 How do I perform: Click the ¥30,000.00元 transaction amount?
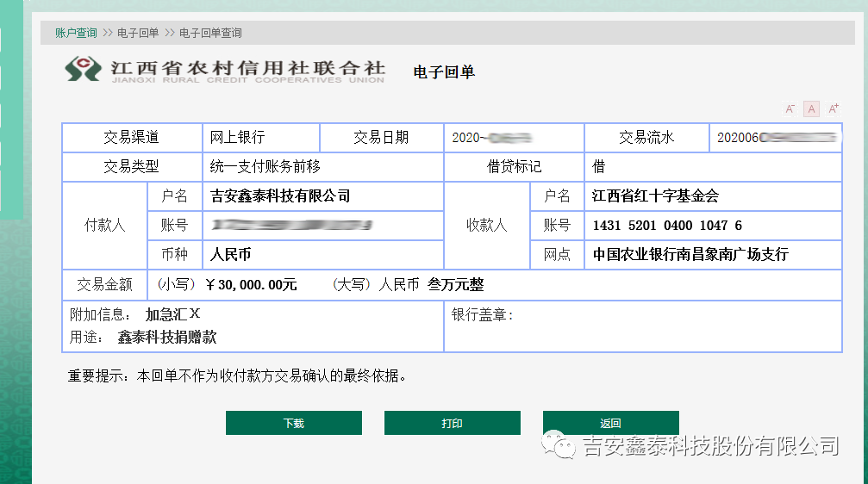point(251,285)
